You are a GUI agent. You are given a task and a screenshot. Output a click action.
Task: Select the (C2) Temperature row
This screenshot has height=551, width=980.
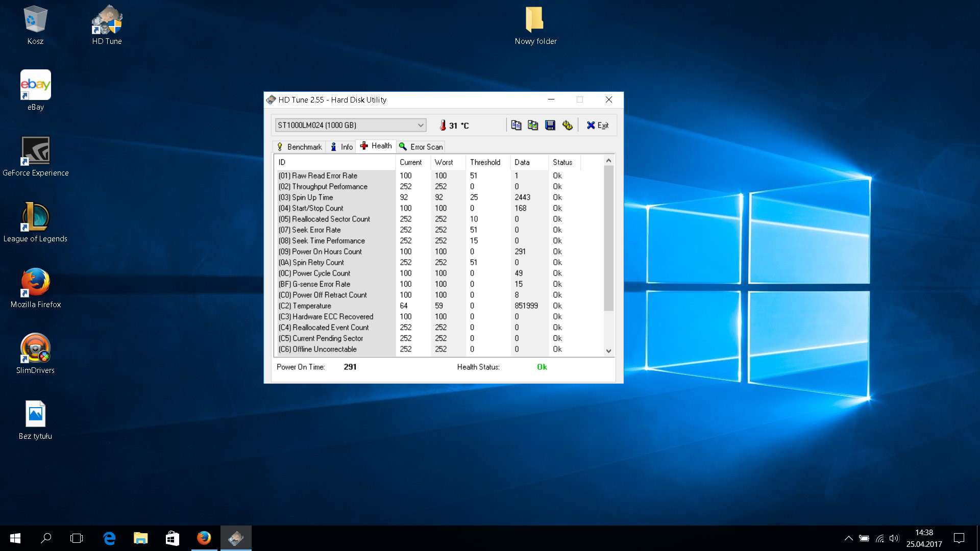pyautogui.click(x=439, y=306)
